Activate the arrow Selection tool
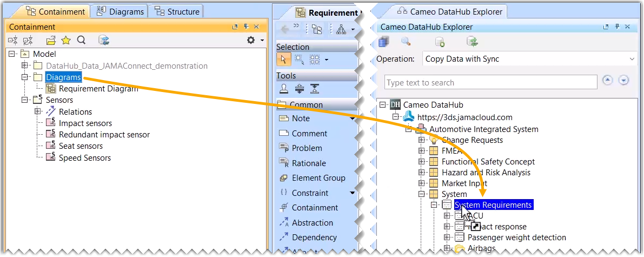The image size is (644, 257). 283,59
